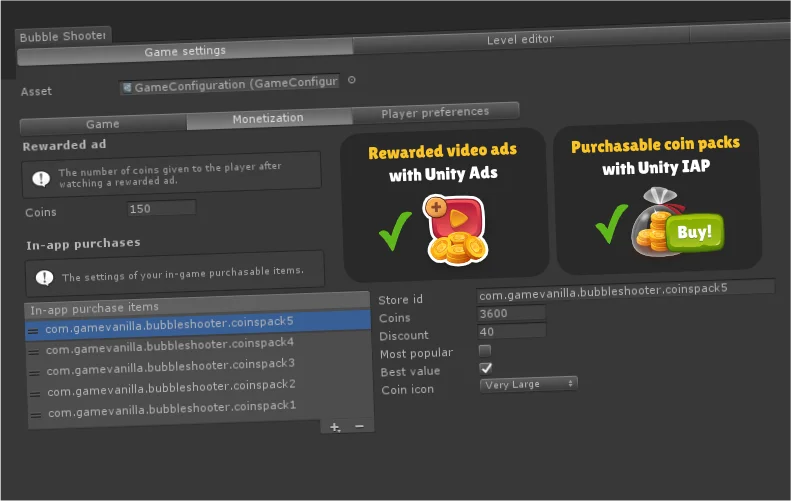Click the Discount field showing 40

(x=512, y=331)
